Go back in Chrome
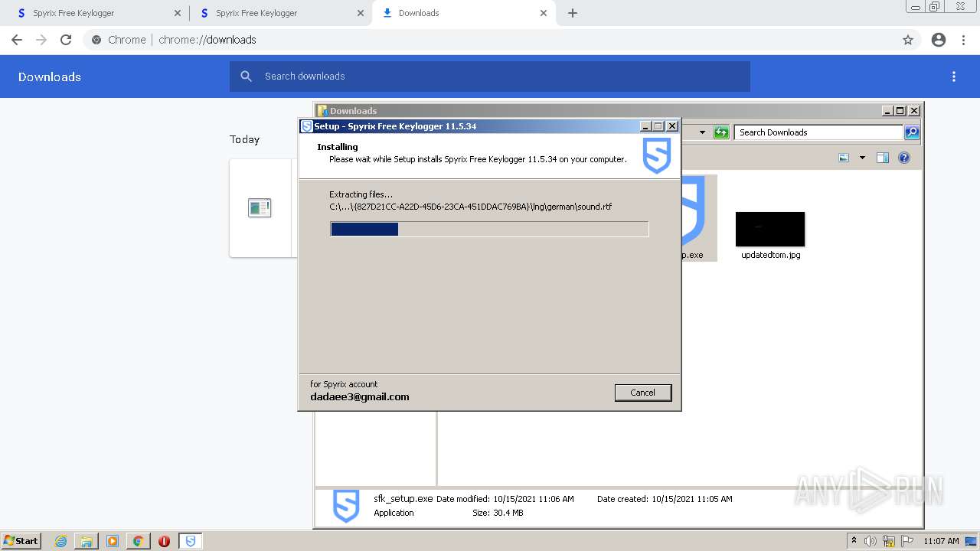Viewport: 980px width, 551px height. 17,40
